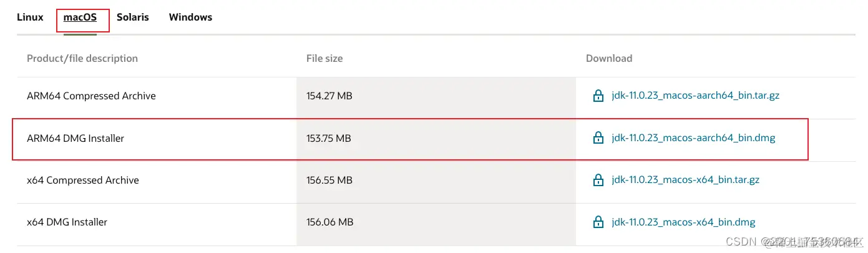The image size is (868, 253).
Task: Open the Solaris tab
Action: coord(132,17)
